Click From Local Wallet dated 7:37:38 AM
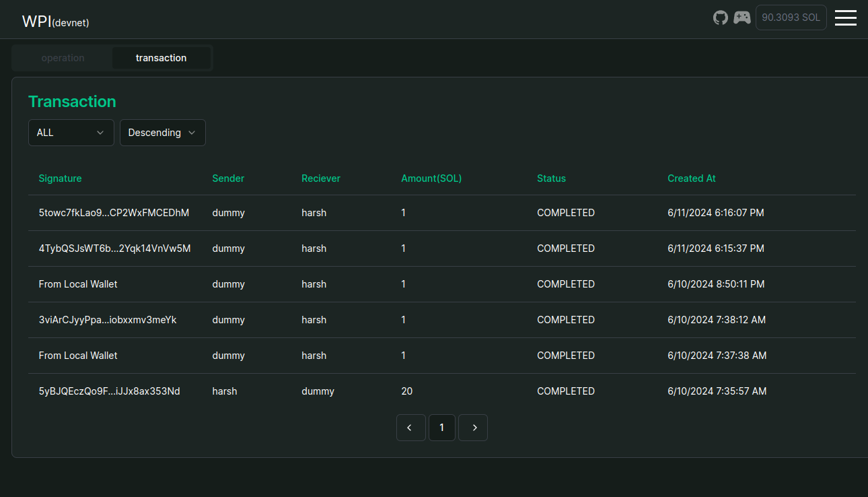 pos(78,356)
